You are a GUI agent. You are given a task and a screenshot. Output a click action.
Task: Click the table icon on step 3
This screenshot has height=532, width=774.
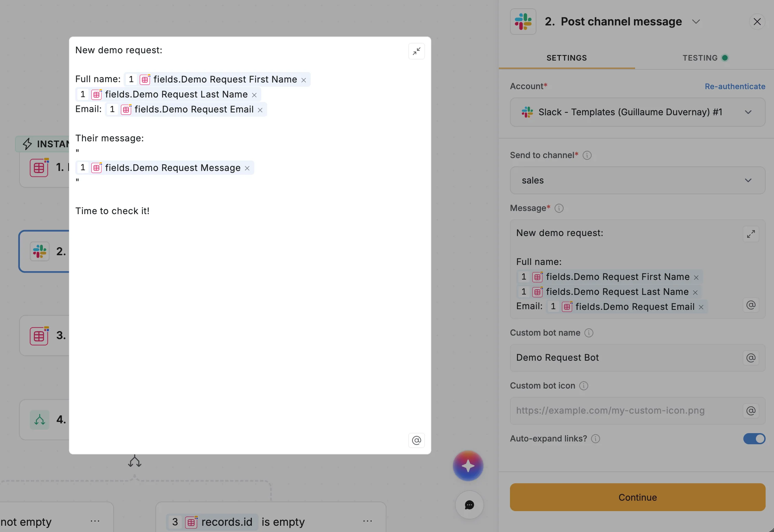point(39,335)
